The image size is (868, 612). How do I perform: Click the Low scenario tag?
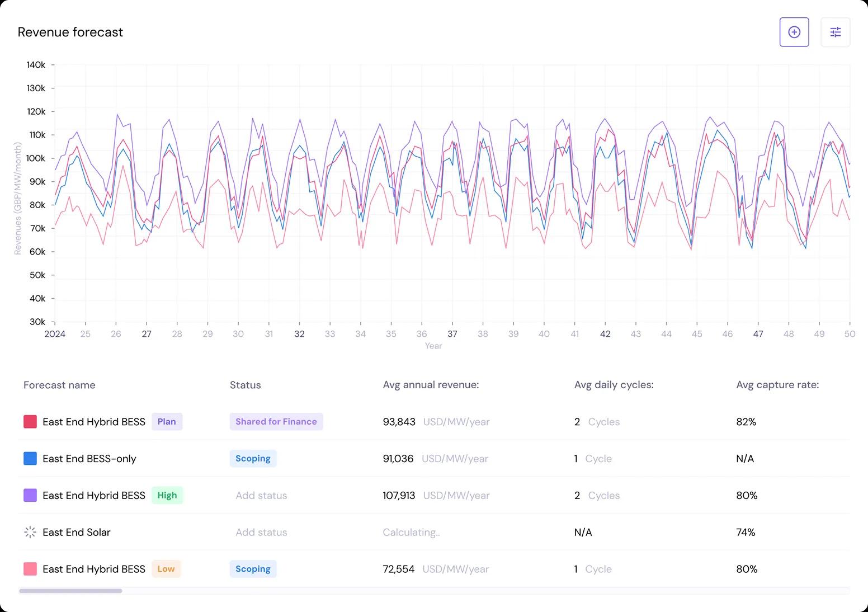(x=166, y=569)
